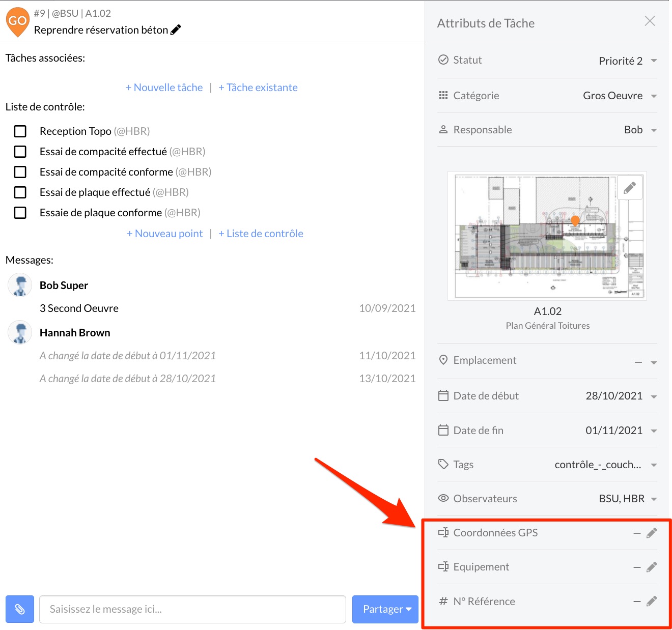672x630 pixels.
Task: Click + Liste de contrôle link
Action: pos(261,234)
